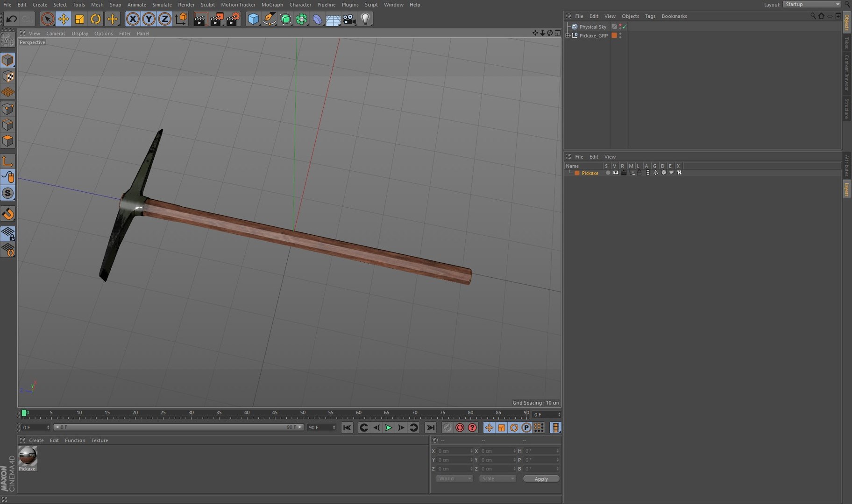Open the Subdivision Surface generators icon
852x504 pixels.
(x=285, y=19)
